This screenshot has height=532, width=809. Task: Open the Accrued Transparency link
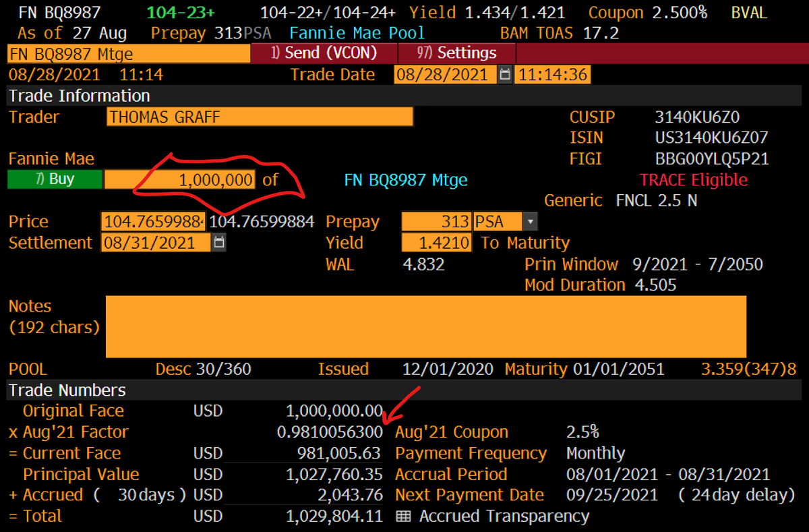504,516
